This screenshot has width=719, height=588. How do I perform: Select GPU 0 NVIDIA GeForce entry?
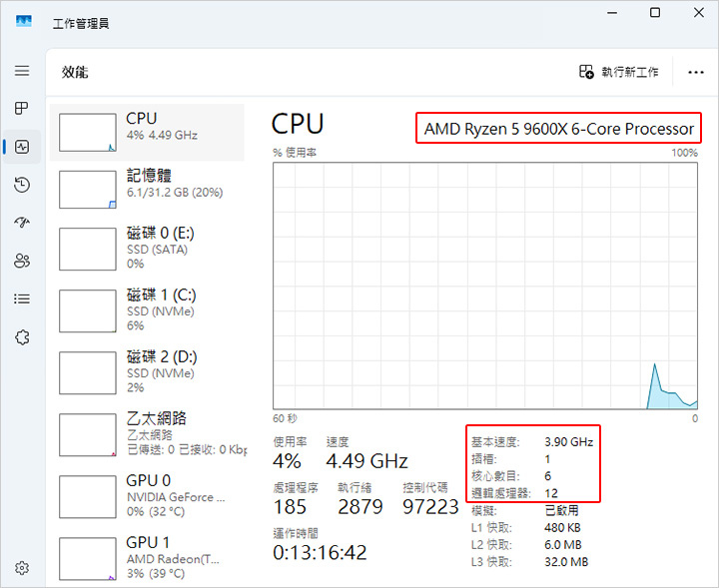click(147, 496)
